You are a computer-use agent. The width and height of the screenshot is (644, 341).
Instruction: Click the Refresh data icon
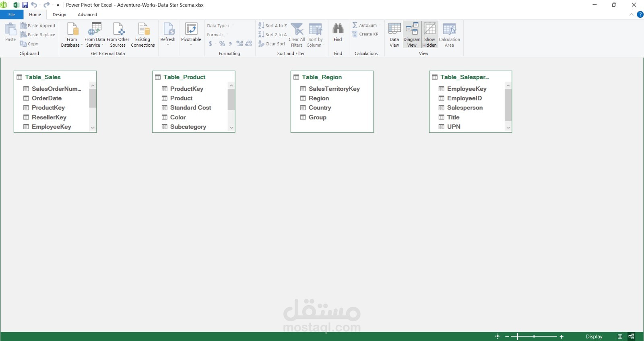click(168, 29)
